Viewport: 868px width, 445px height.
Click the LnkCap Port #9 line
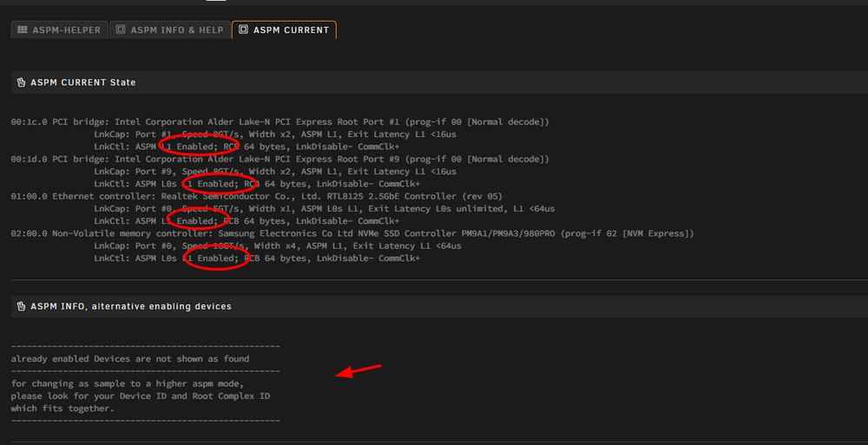[x=275, y=171]
